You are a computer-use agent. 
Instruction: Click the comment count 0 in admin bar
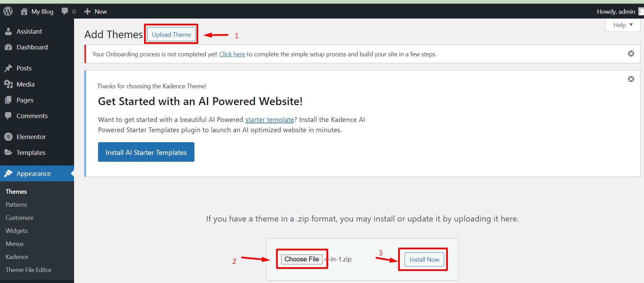tap(74, 12)
